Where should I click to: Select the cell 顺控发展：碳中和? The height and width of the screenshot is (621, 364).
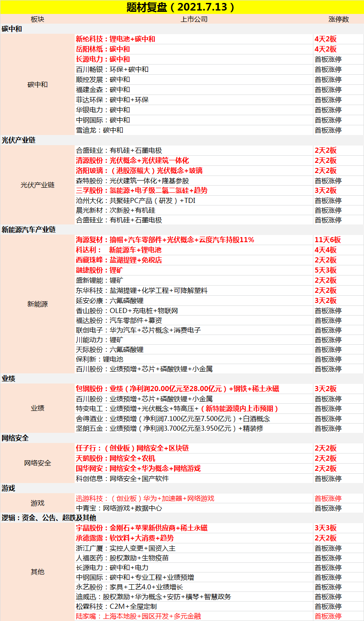pos(103,80)
